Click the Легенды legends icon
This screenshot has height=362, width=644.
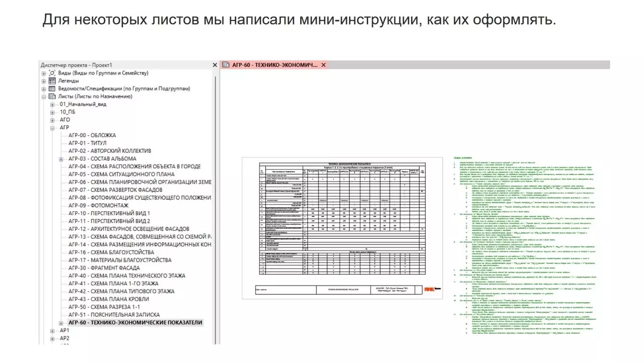point(52,81)
